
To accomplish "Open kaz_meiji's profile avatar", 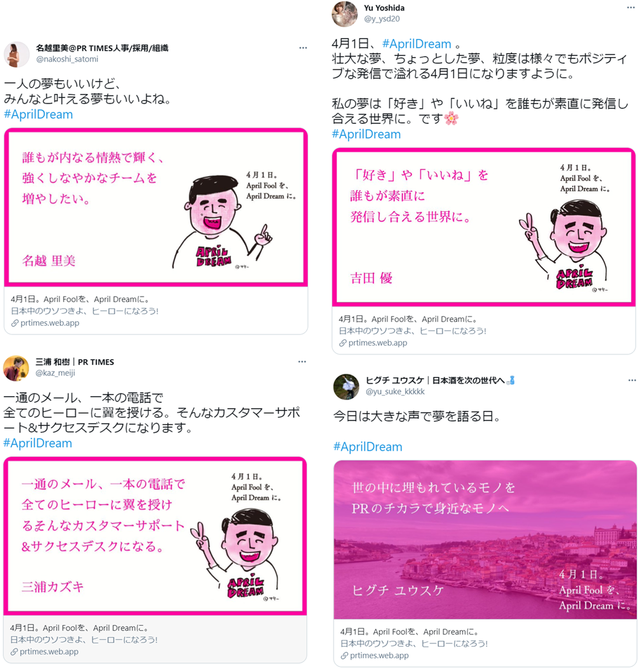I will pos(16,368).
